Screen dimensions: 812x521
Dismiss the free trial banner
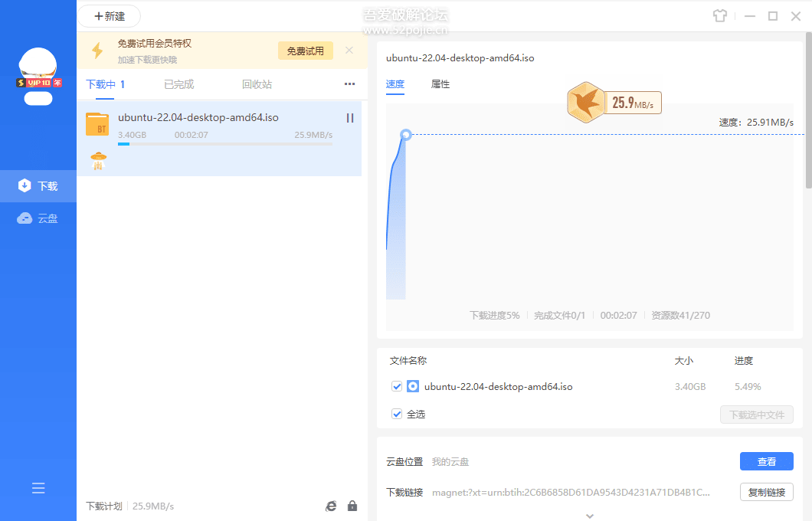point(349,51)
